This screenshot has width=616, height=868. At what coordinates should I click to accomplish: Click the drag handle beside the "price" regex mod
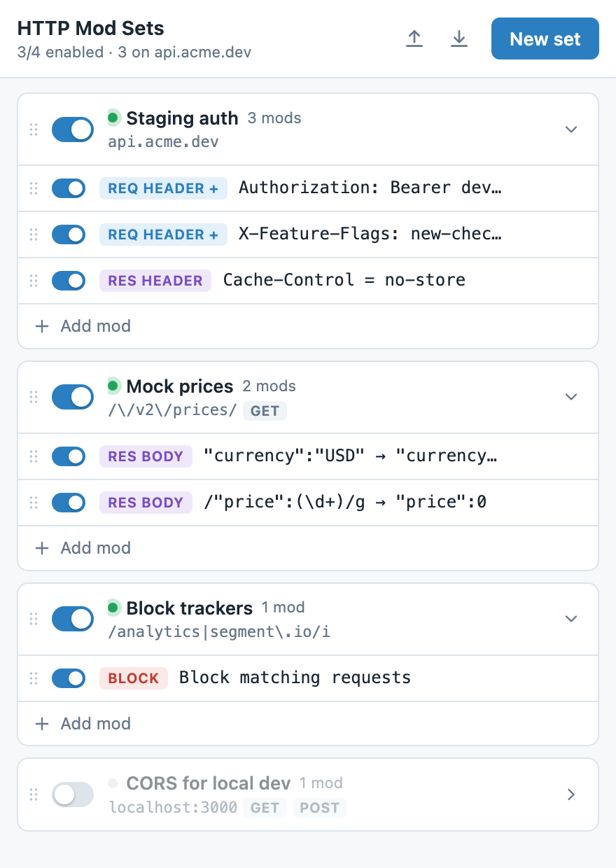(x=34, y=503)
